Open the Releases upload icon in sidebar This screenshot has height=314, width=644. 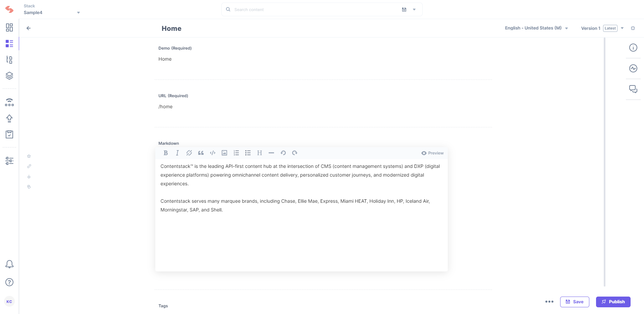[x=9, y=118]
